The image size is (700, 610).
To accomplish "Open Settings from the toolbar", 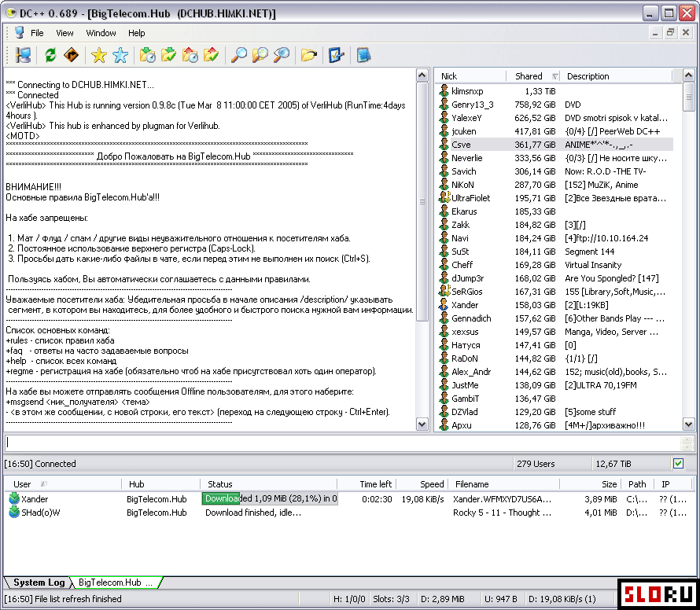I will pos(337,55).
